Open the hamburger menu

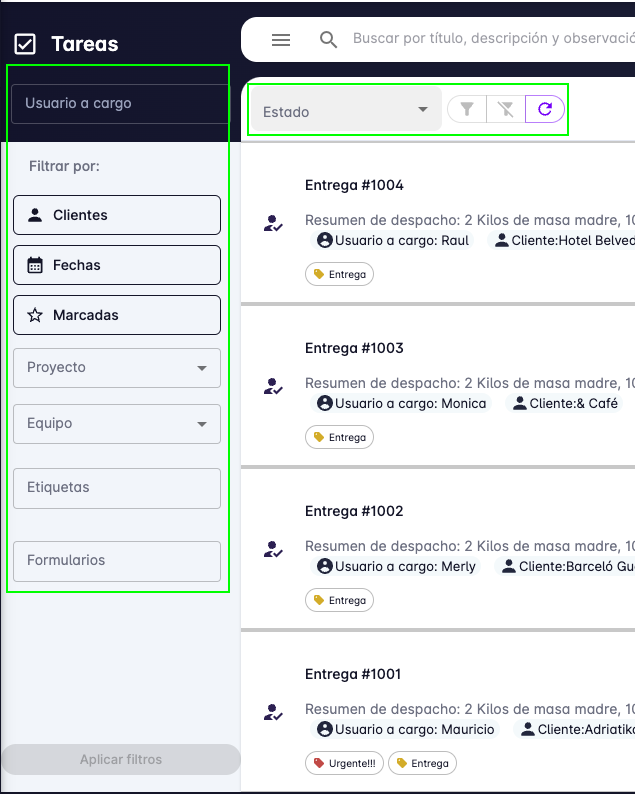coord(281,40)
